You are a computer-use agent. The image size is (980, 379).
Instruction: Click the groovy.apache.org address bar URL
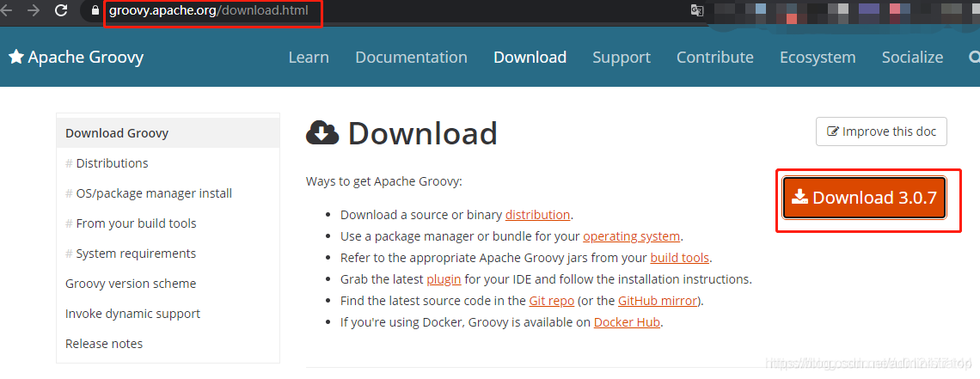(209, 10)
